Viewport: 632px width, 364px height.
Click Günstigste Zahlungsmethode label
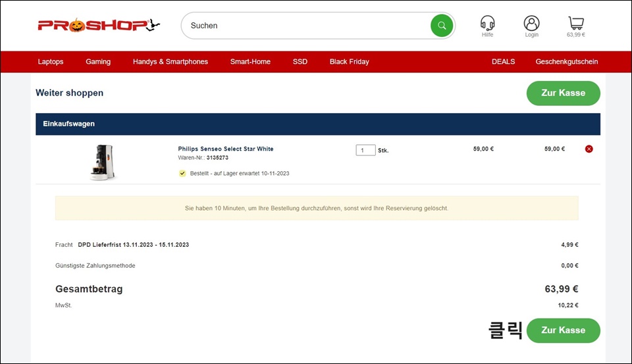pos(95,266)
